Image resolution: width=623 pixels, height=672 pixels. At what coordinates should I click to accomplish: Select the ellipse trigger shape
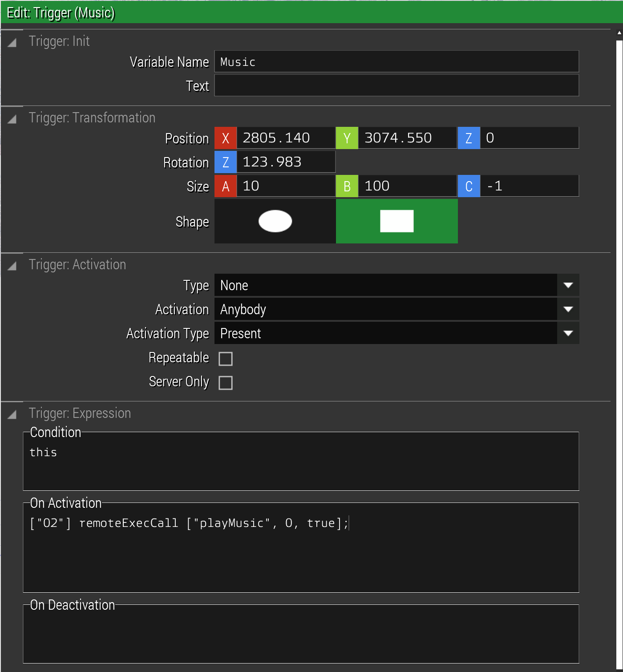pos(275,221)
